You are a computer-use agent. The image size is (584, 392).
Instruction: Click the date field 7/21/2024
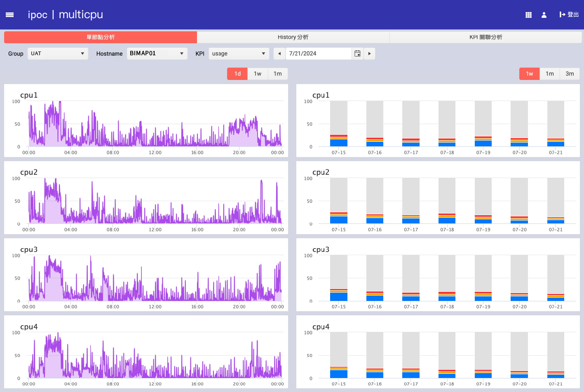(x=319, y=54)
